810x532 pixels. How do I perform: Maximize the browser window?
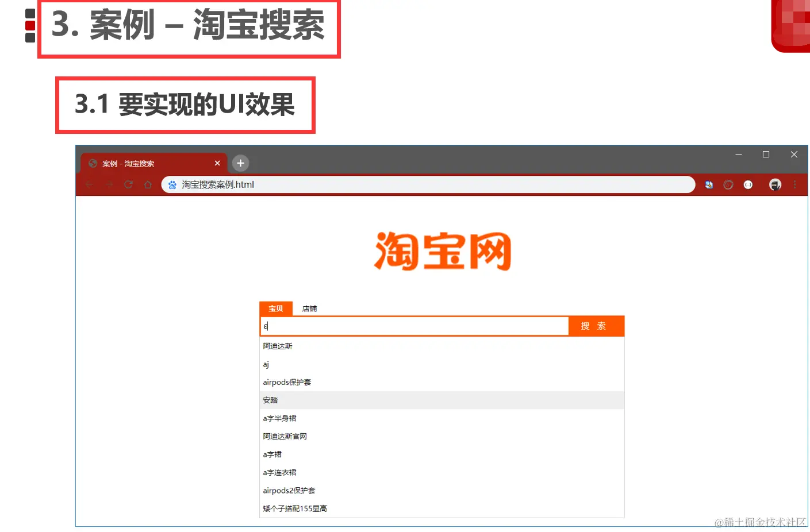pyautogui.click(x=766, y=154)
